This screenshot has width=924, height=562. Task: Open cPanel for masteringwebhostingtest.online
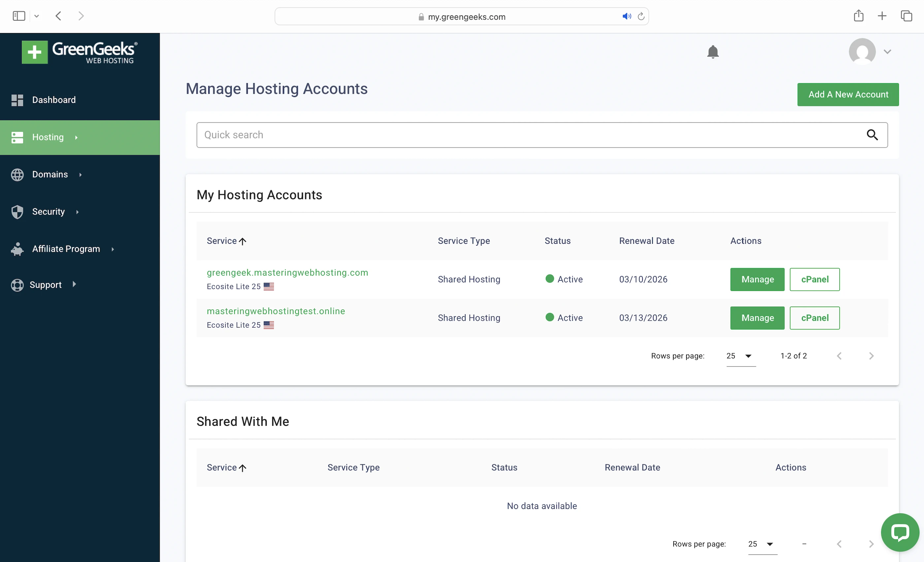(x=814, y=318)
